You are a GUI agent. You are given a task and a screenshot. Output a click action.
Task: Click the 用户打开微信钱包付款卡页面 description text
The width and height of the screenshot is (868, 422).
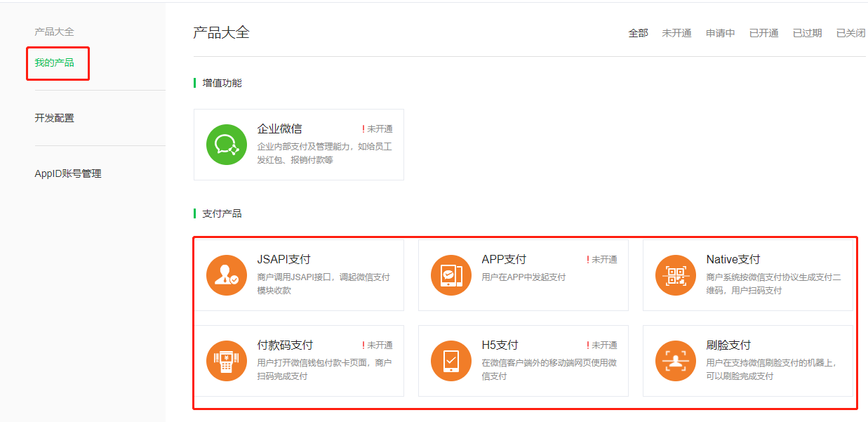click(x=324, y=369)
